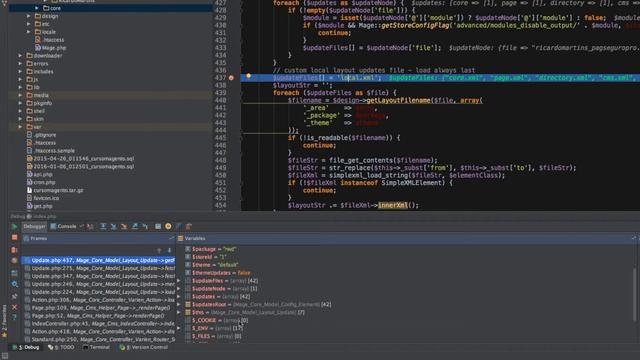Click the Run to Cursor icon

[145, 226]
